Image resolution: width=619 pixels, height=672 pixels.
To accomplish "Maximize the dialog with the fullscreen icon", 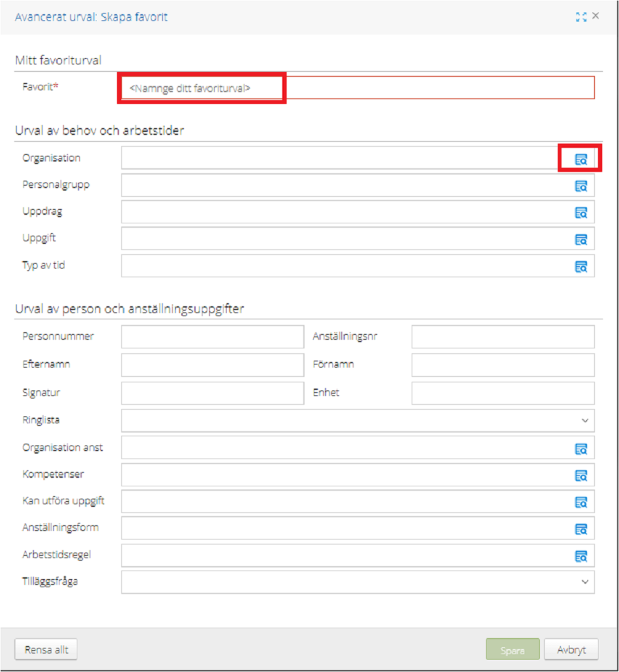I will 581,17.
